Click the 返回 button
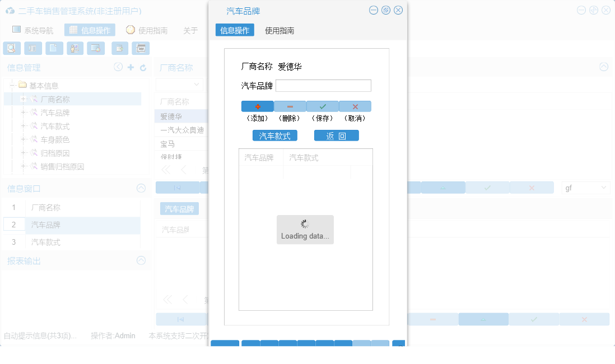The width and height of the screenshot is (615, 364). pos(337,135)
